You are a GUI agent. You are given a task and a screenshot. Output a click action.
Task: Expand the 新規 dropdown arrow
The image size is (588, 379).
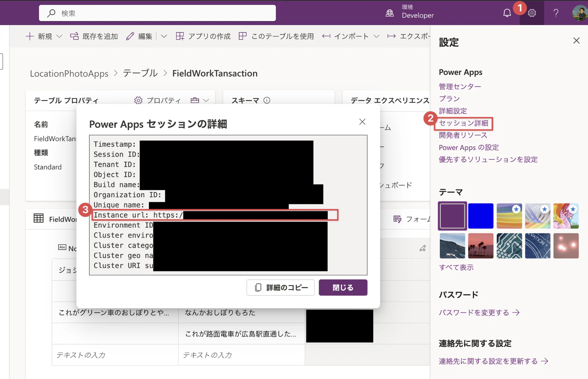(x=59, y=36)
